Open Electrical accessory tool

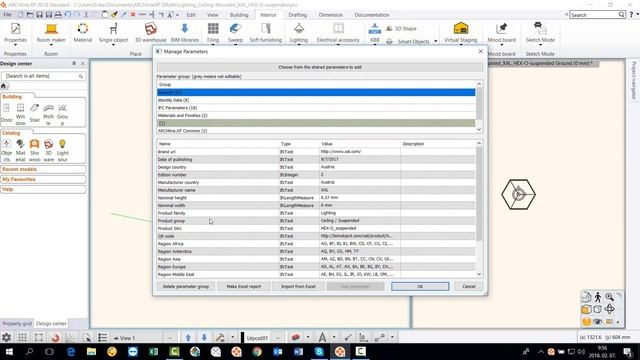pos(338,33)
